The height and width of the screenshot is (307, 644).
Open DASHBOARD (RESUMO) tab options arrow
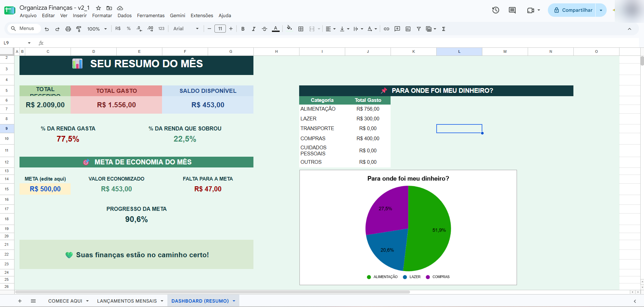click(x=234, y=301)
